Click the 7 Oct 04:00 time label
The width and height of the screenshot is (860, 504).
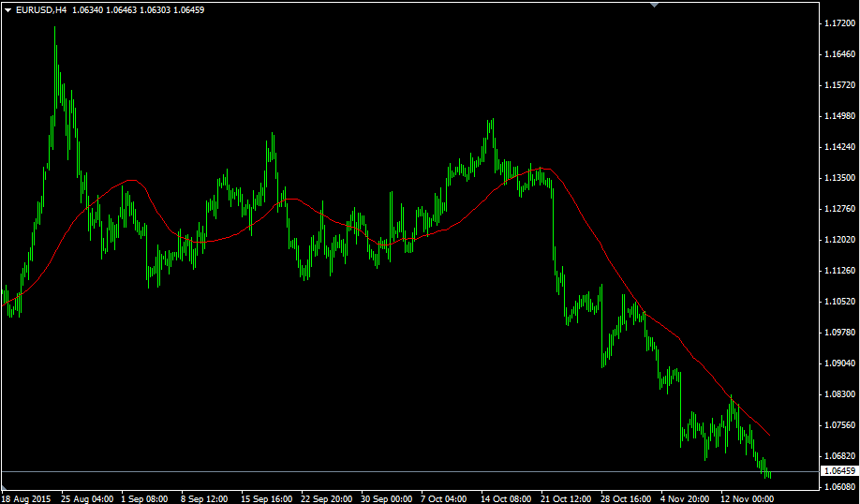444,498
